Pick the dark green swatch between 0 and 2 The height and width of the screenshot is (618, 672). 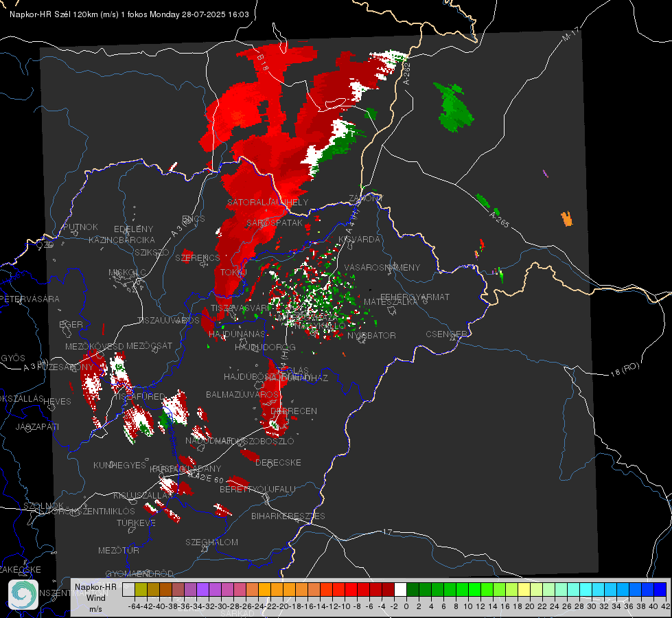click(x=413, y=589)
